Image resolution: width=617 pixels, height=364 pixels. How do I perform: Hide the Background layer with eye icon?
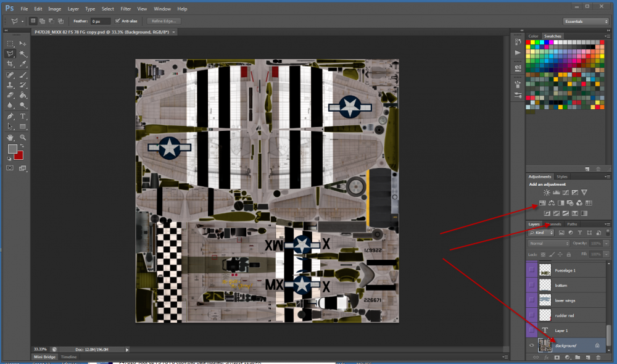(x=531, y=345)
